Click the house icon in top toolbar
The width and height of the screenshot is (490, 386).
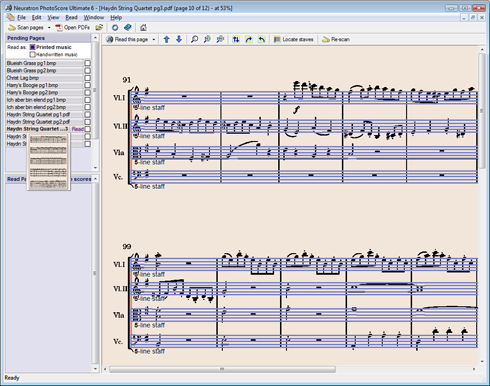click(x=143, y=27)
